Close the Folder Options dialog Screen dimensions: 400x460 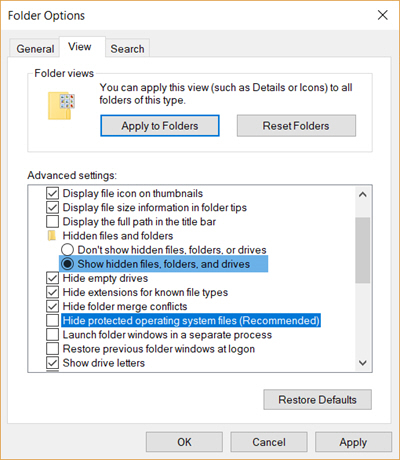pos(382,15)
